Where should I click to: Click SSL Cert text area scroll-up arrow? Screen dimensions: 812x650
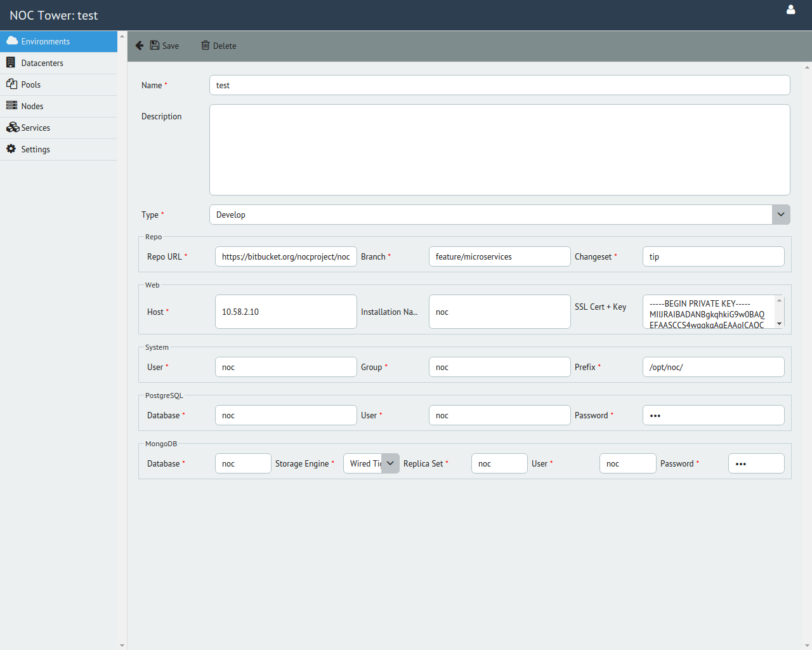point(779,300)
